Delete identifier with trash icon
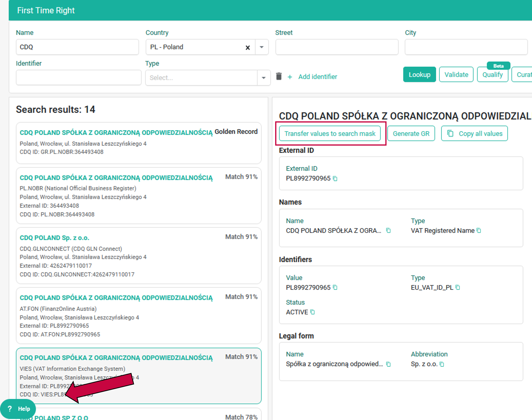 (279, 76)
